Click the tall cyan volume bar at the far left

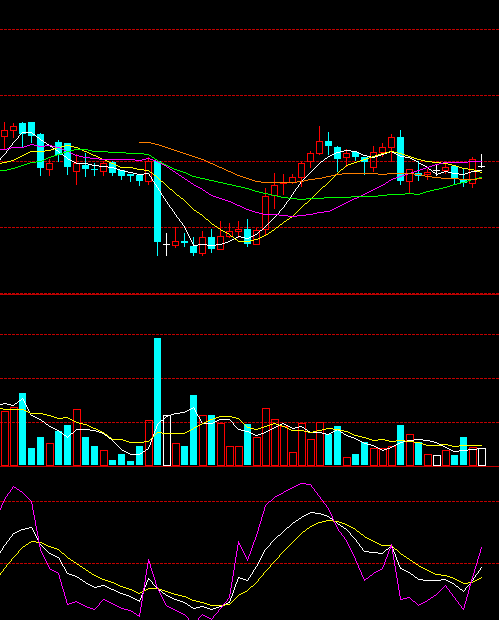pyautogui.click(x=23, y=429)
